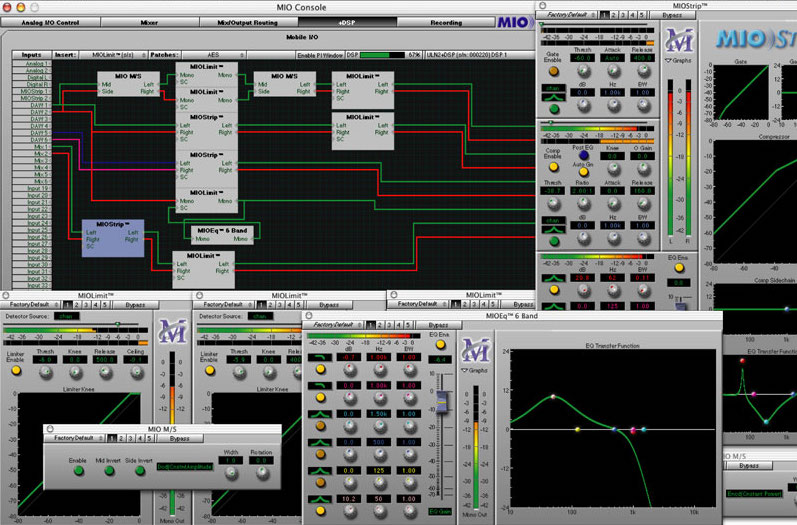This screenshot has height=525, width=797.
Task: Switch to Mixer tab
Action: coord(149,22)
